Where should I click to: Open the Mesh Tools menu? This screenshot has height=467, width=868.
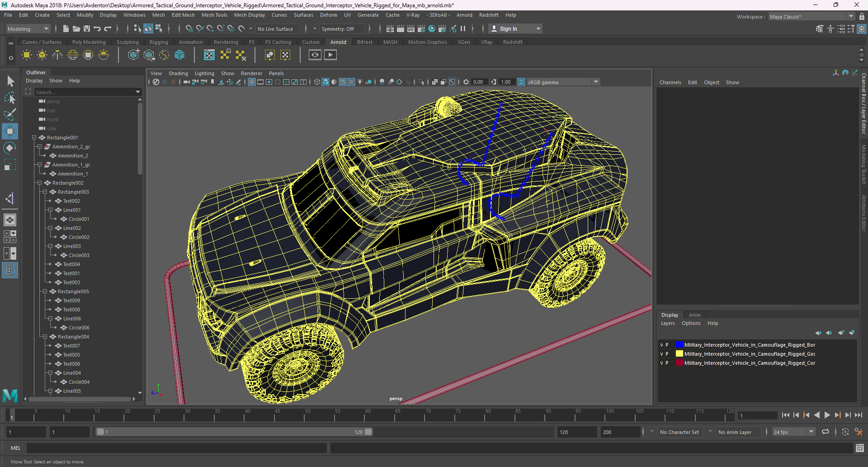point(214,15)
